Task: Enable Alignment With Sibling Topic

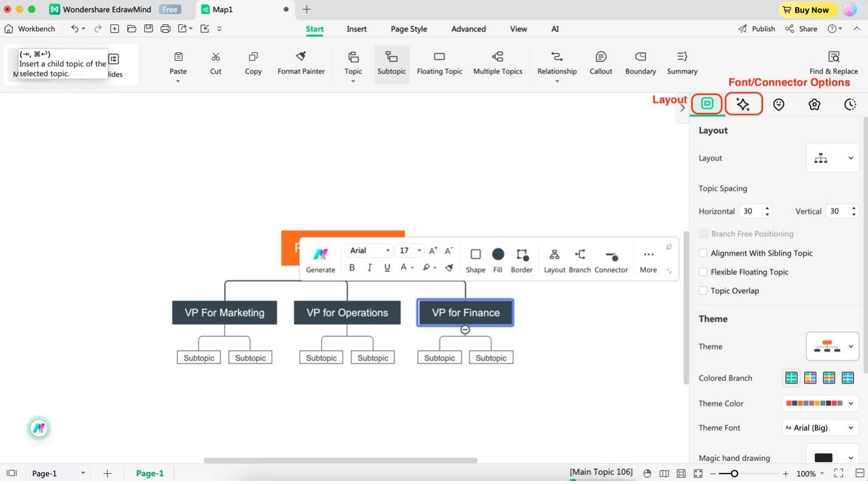Action: click(703, 253)
